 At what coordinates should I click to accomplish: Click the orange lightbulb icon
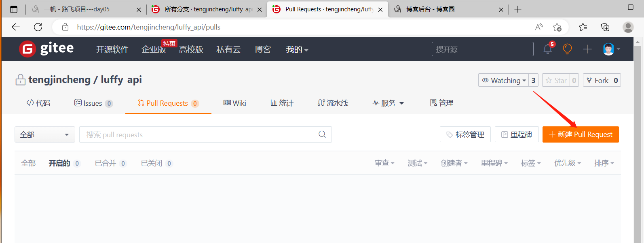point(567,49)
